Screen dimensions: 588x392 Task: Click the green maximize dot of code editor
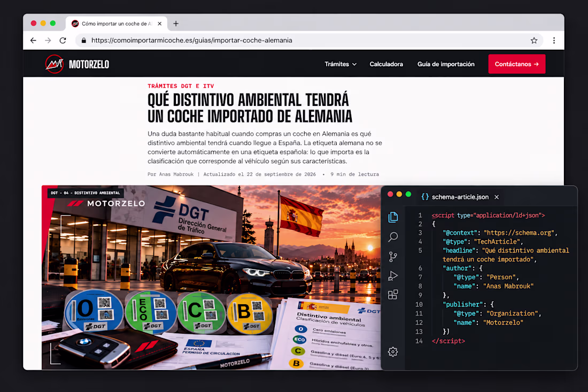coord(408,194)
